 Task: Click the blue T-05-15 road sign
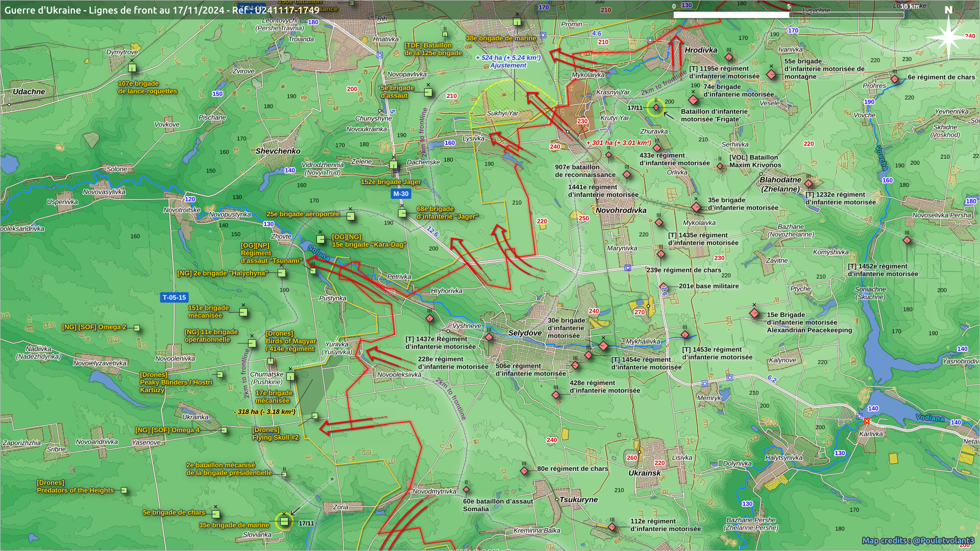pos(174,297)
